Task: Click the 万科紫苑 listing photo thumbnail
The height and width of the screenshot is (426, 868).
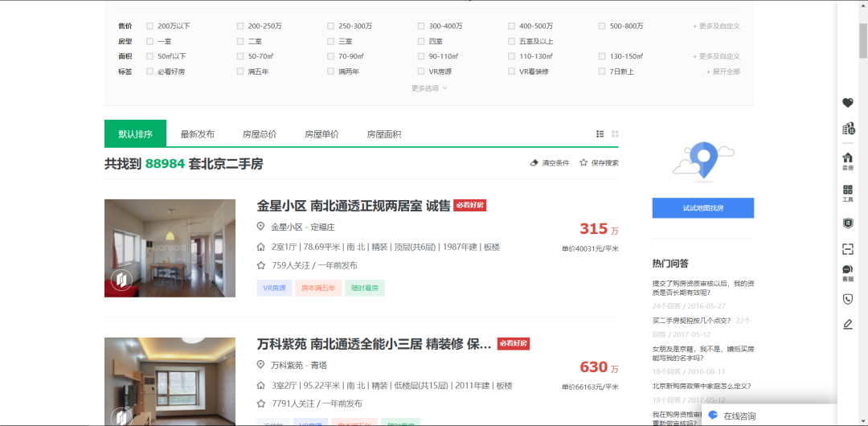Action: tap(170, 382)
